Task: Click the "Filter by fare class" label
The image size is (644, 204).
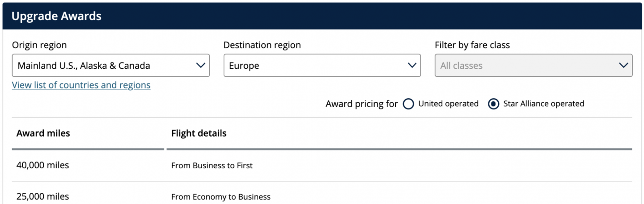Action: 472,45
